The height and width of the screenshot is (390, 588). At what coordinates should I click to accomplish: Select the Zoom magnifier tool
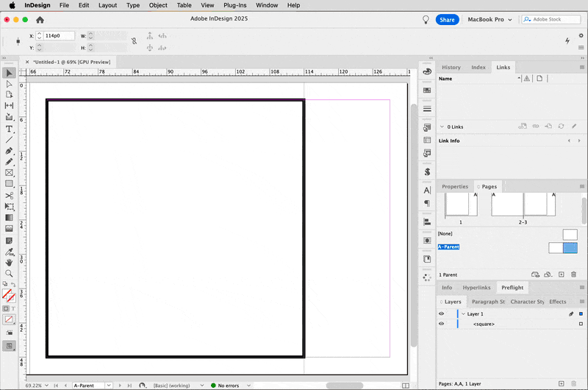9,273
